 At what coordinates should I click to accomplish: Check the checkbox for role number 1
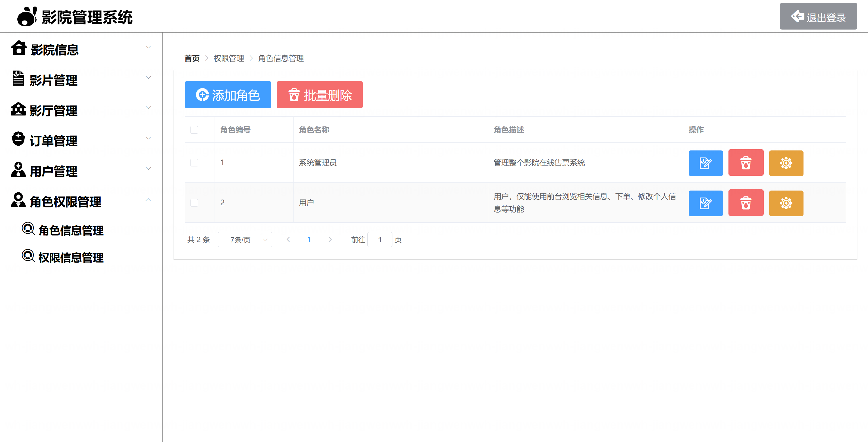(x=194, y=163)
